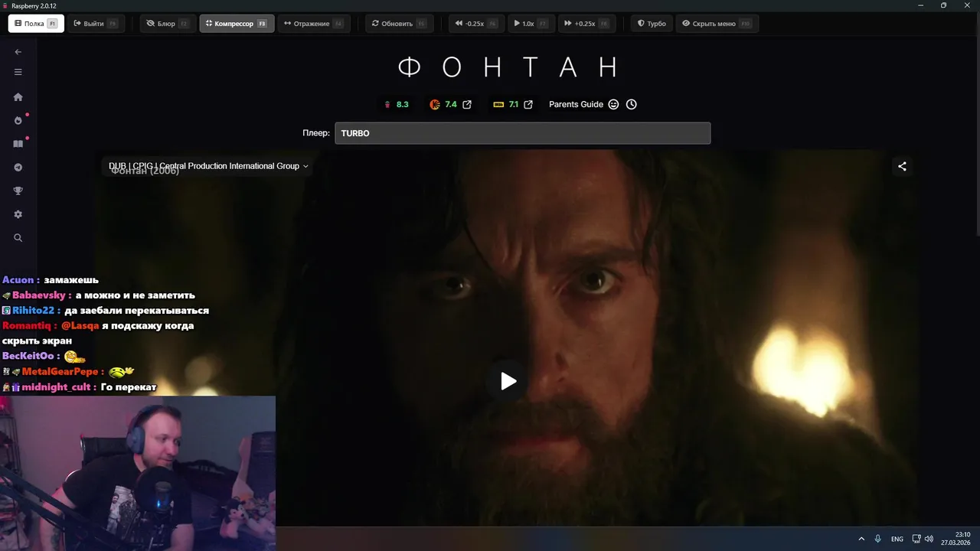980x551 pixels.
Task: Click the raspberry 8.3 rating badge
Action: [x=397, y=104]
